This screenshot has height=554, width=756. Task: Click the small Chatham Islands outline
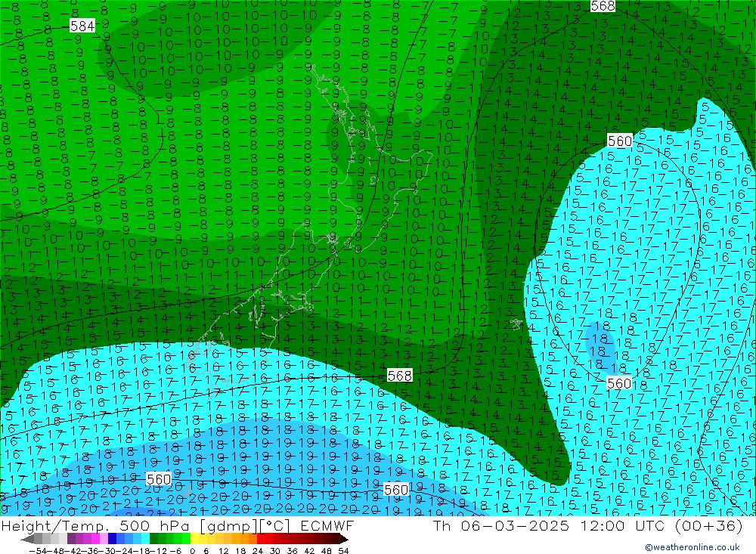click(517, 324)
